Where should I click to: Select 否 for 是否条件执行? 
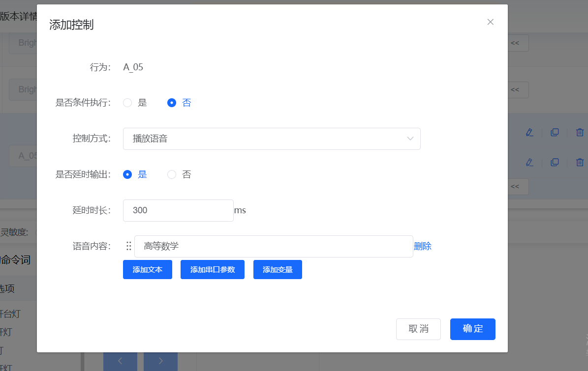[x=172, y=103]
